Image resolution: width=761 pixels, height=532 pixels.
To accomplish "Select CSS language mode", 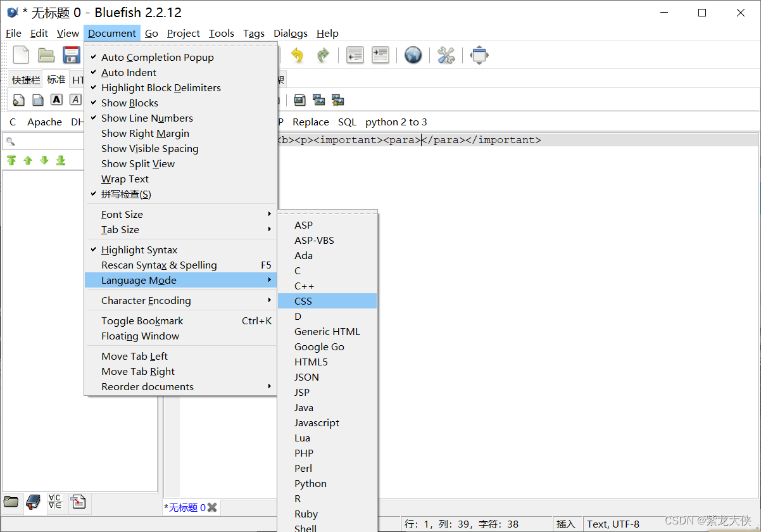I will 327,301.
